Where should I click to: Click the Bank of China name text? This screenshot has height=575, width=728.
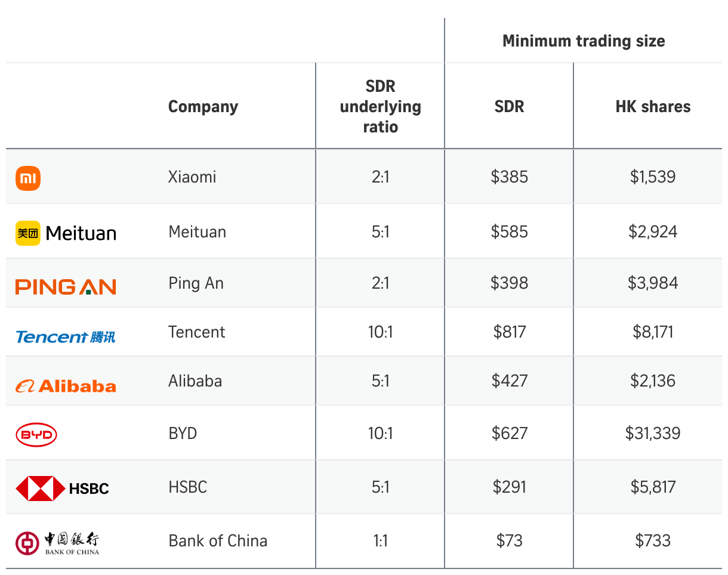pos(218,541)
